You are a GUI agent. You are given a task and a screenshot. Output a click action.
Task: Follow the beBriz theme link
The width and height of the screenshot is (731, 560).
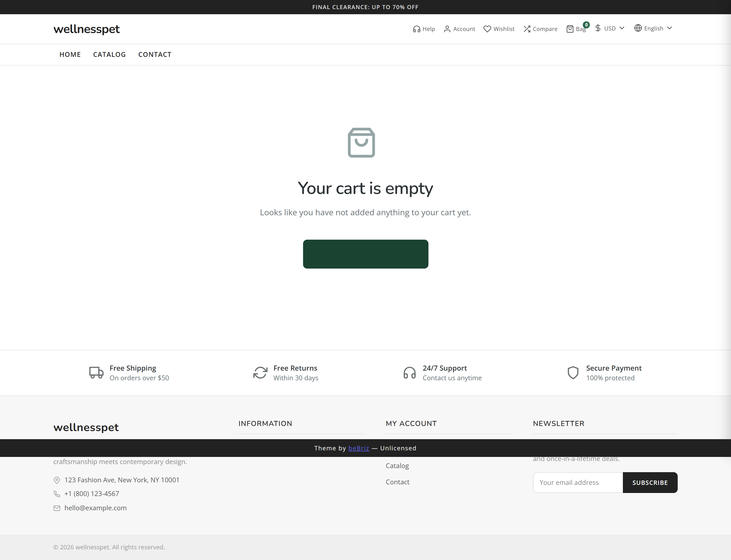point(358,448)
